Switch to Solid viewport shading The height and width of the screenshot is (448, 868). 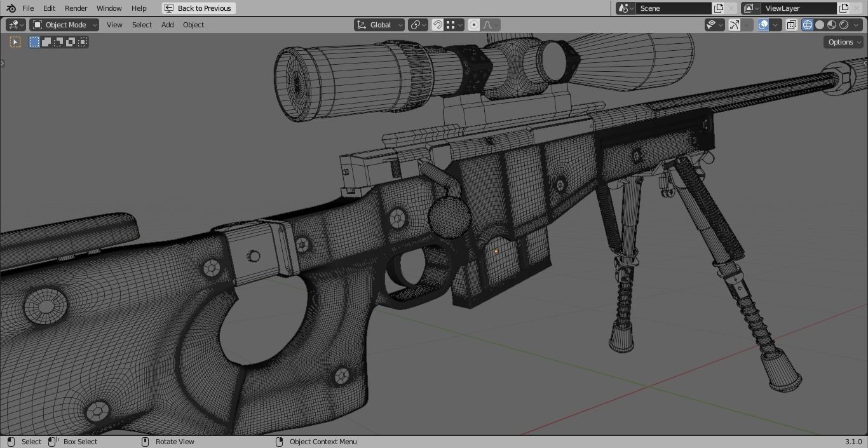pos(820,25)
